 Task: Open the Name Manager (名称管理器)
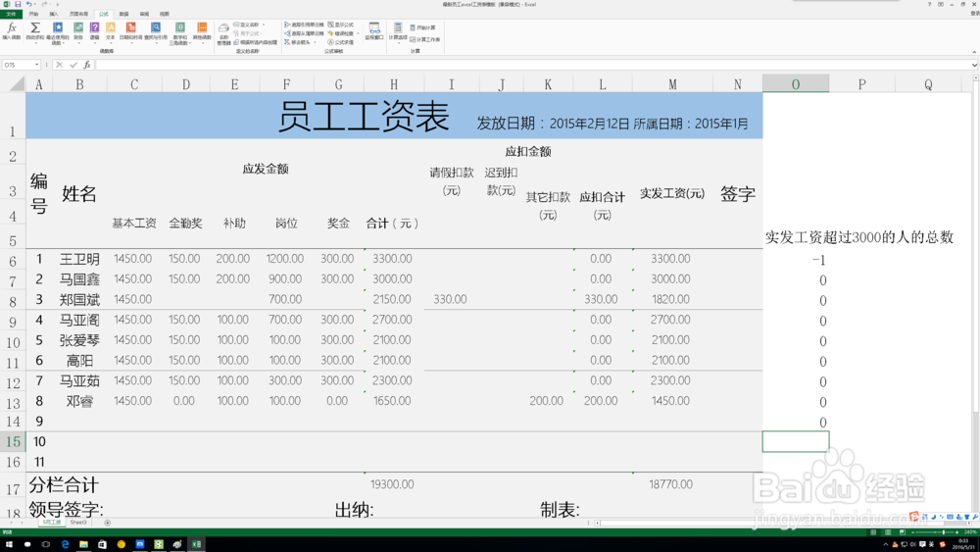click(223, 34)
